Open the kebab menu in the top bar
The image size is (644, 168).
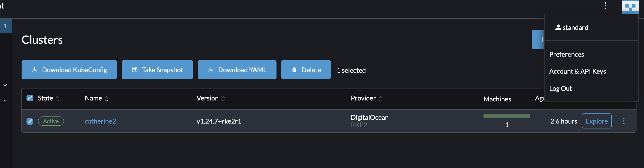pos(605,5)
